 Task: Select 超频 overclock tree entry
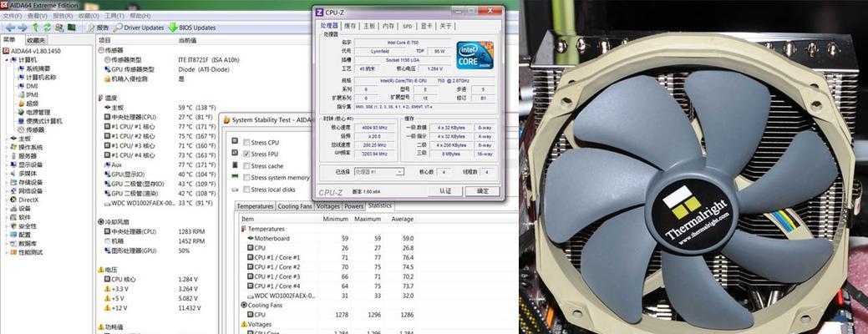[28, 104]
